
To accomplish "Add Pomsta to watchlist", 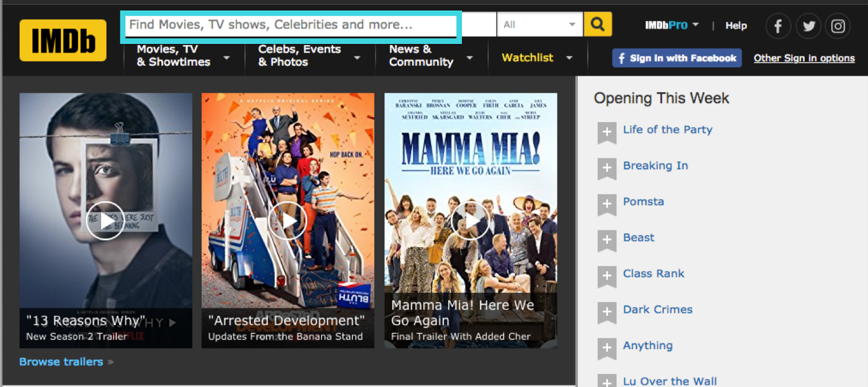I will click(607, 204).
